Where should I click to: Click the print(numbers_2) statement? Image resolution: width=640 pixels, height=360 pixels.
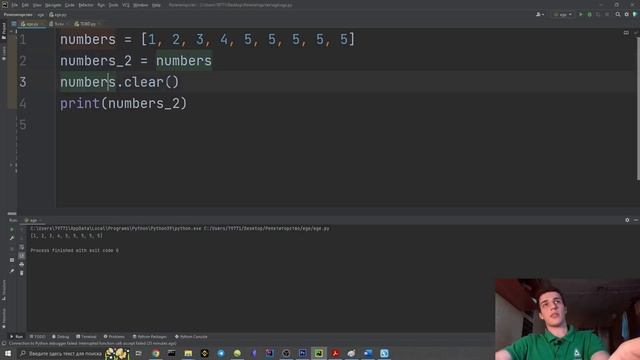click(123, 103)
